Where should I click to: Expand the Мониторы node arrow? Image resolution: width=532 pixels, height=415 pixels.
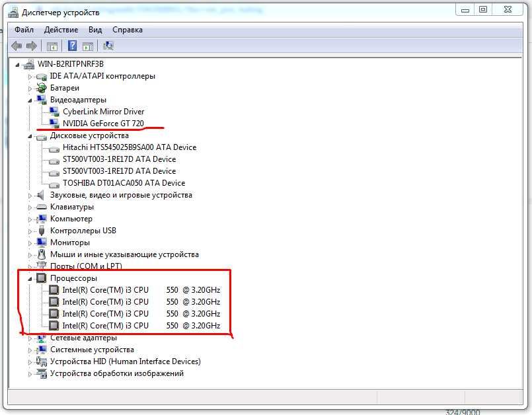30,243
